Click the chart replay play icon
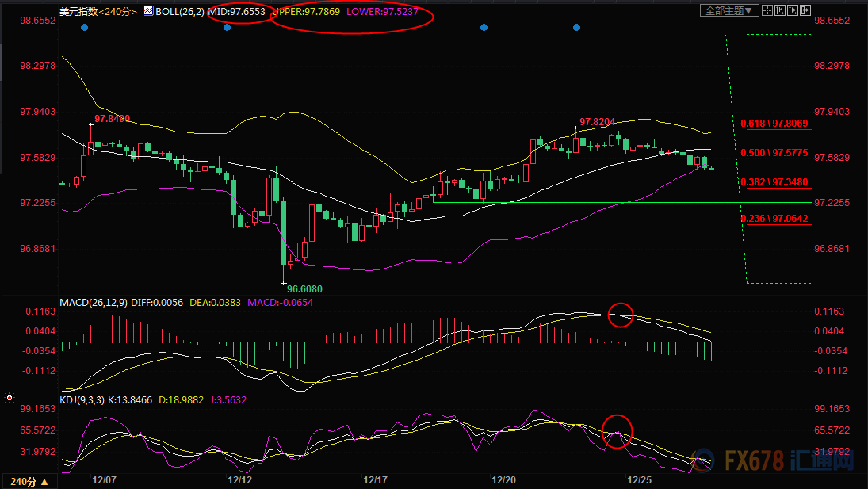Screen dimensions: 868x489 tap(794, 10)
